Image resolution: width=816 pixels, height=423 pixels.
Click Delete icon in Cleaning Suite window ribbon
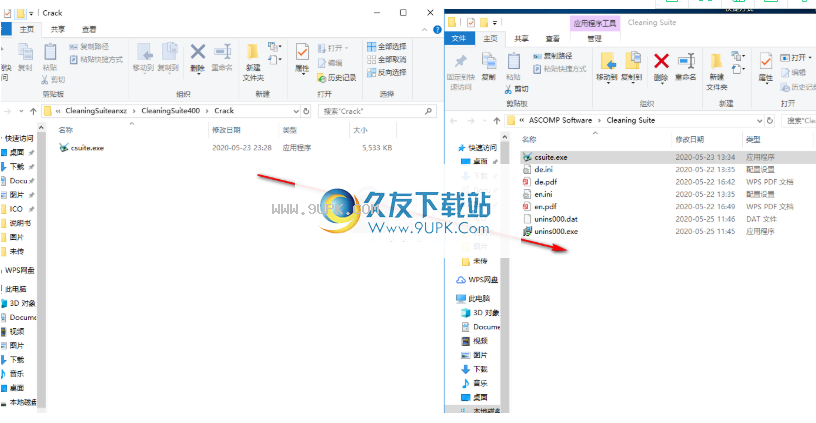pos(661,67)
